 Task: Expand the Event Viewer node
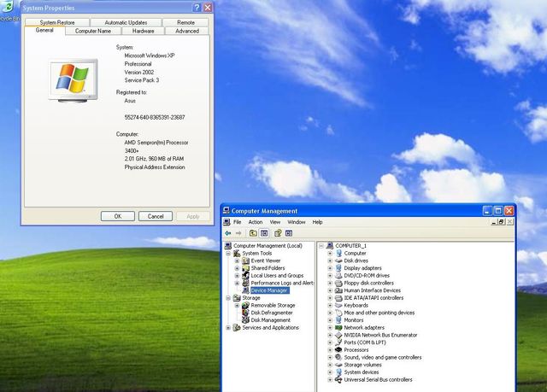[237, 260]
